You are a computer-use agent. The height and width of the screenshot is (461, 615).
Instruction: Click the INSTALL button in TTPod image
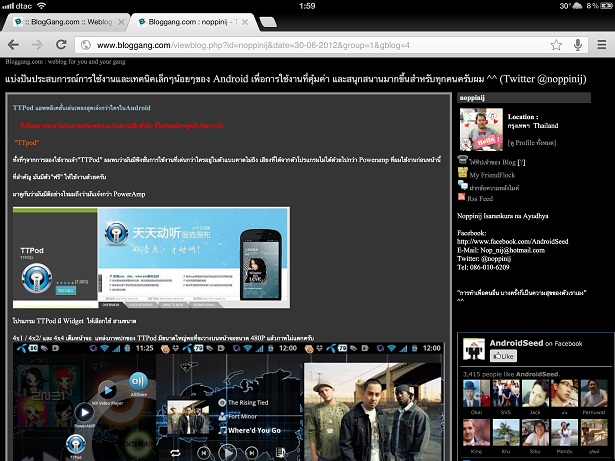pos(66,290)
